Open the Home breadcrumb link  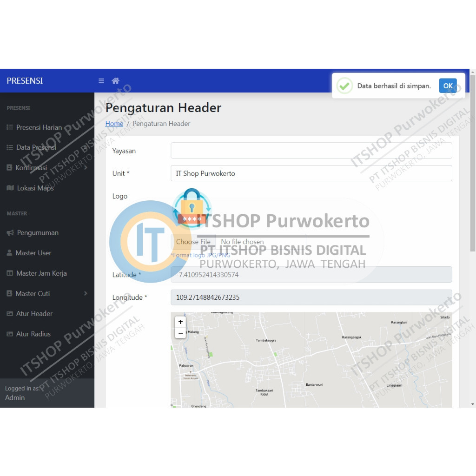click(114, 123)
